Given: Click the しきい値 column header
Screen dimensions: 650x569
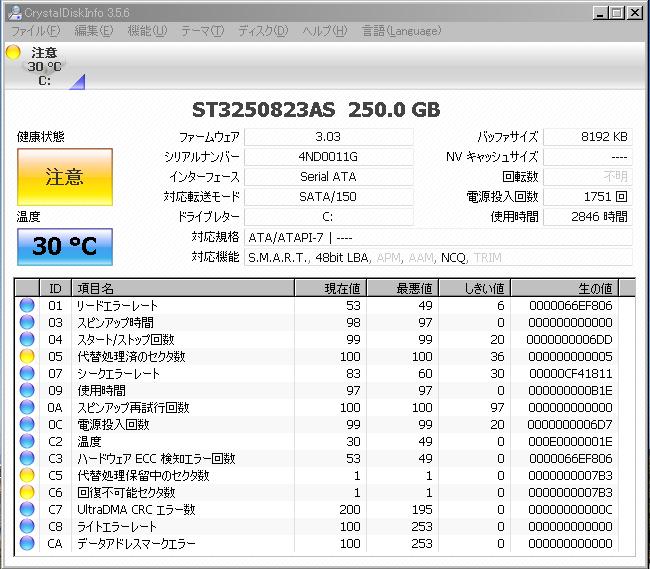Looking at the screenshot, I should pos(475,288).
